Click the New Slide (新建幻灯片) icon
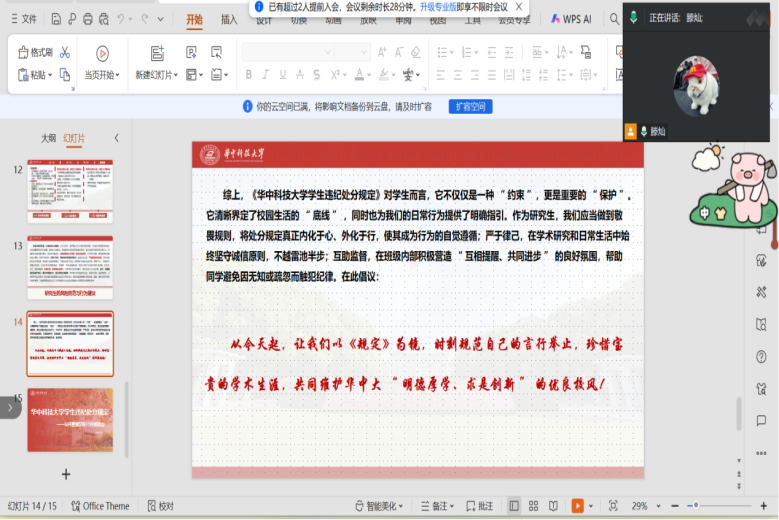Image resolution: width=779 pixels, height=520 pixels. [157, 53]
